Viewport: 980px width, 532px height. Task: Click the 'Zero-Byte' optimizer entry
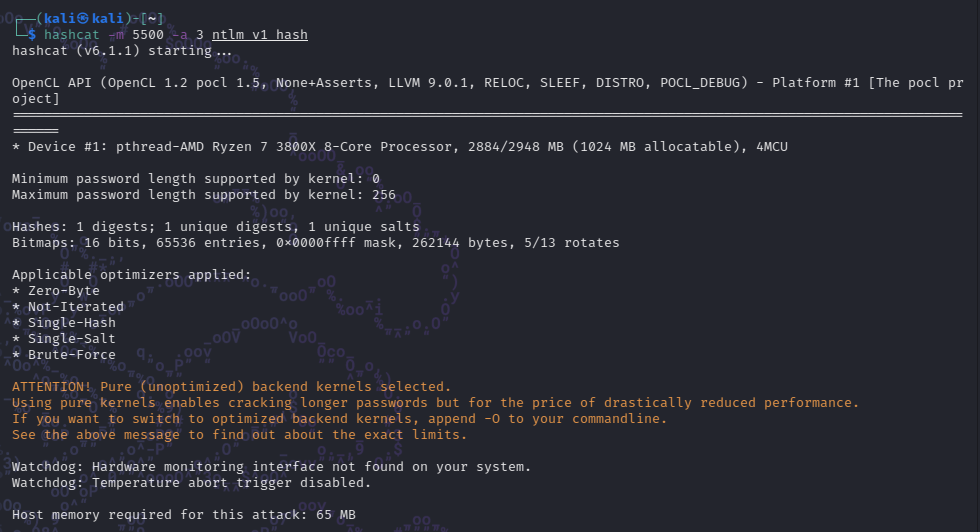tap(64, 291)
